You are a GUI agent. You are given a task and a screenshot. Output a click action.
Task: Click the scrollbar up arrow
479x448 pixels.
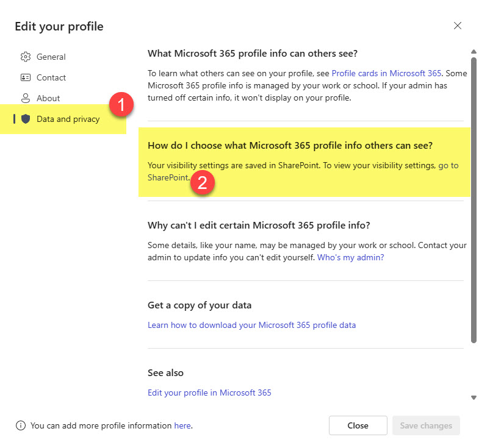pos(474,52)
